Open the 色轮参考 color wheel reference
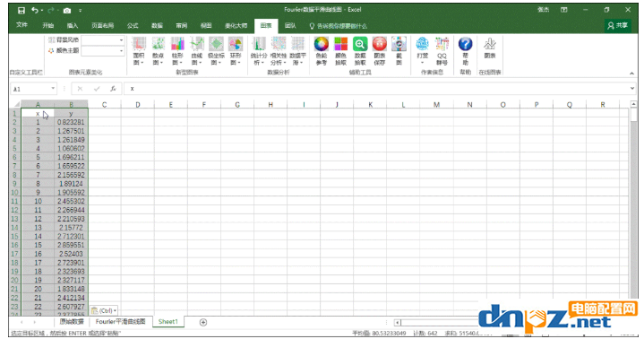Screen dimensions: 644x339 pyautogui.click(x=322, y=51)
